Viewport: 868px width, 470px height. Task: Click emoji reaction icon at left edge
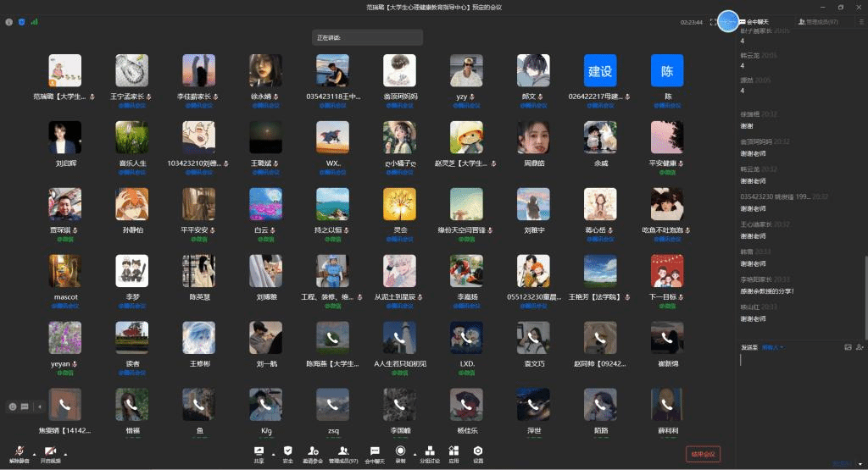12,406
